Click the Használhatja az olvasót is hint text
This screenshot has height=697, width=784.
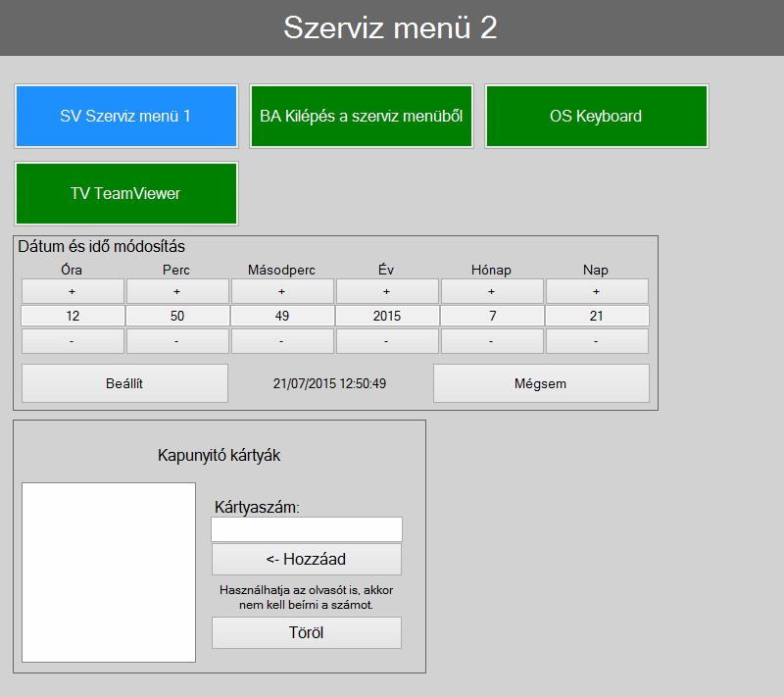click(306, 598)
